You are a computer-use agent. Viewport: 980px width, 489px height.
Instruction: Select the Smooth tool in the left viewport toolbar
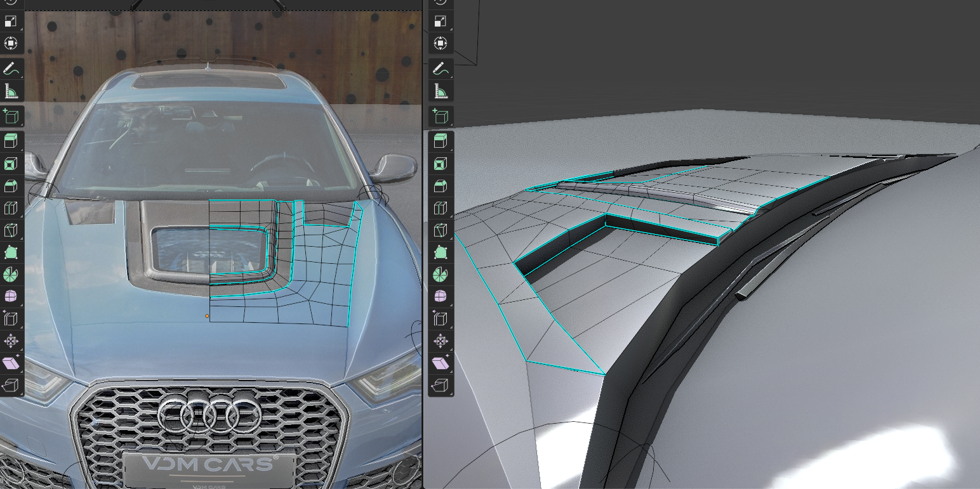[11, 297]
